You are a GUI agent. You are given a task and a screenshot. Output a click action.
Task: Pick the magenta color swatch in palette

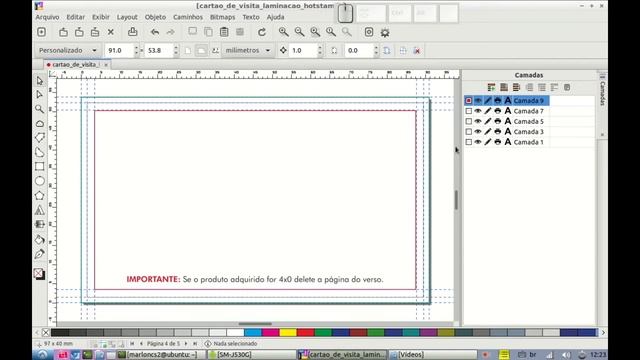[x=270, y=333]
